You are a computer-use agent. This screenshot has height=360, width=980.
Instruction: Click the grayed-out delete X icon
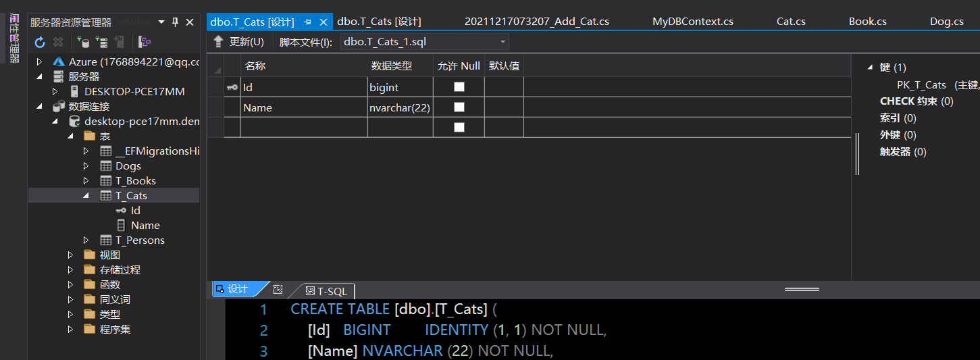58,43
